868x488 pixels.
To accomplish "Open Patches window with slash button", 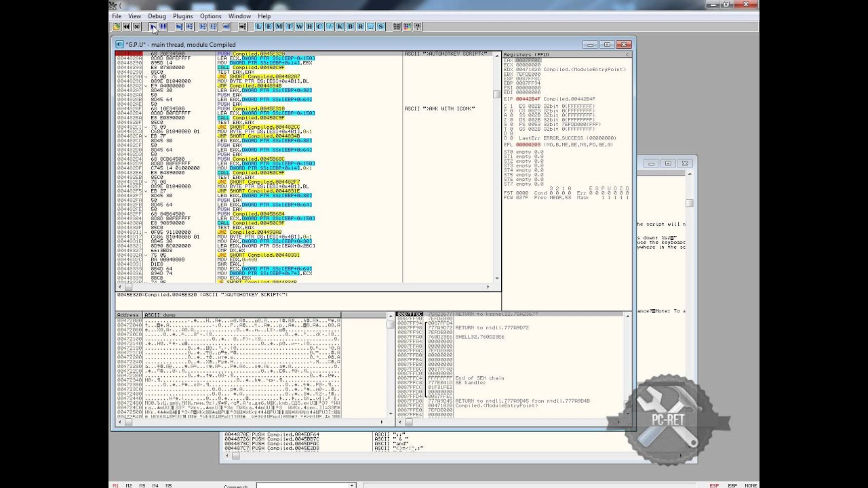I will [x=330, y=26].
